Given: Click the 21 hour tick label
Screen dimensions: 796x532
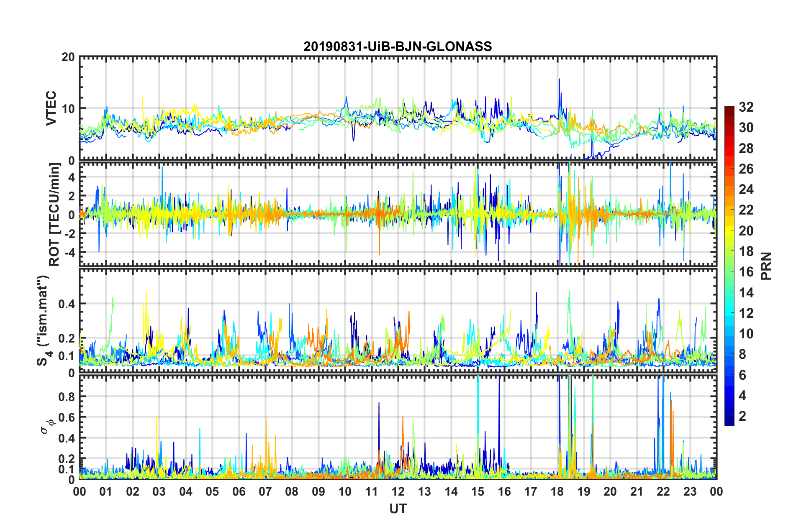Looking at the screenshot, I should (x=637, y=491).
